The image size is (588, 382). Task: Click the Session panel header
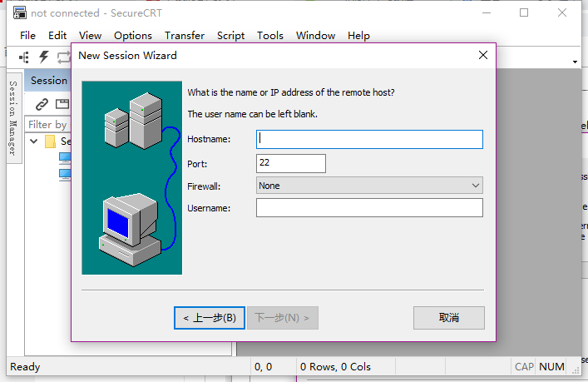pyautogui.click(x=47, y=80)
